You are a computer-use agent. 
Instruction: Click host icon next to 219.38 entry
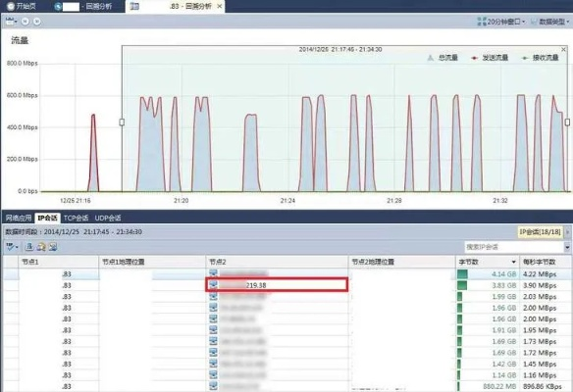tap(214, 285)
